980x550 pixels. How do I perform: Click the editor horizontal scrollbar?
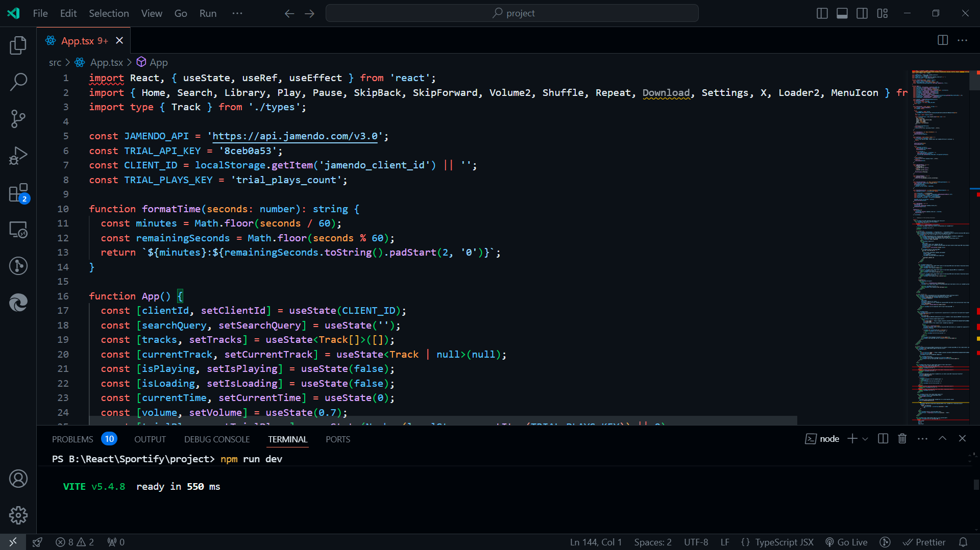click(x=443, y=420)
